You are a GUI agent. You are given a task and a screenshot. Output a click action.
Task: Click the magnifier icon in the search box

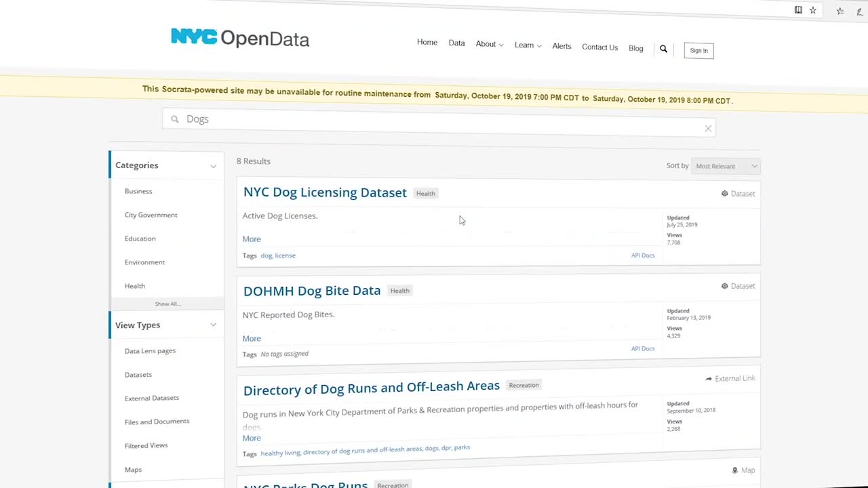[x=175, y=119]
